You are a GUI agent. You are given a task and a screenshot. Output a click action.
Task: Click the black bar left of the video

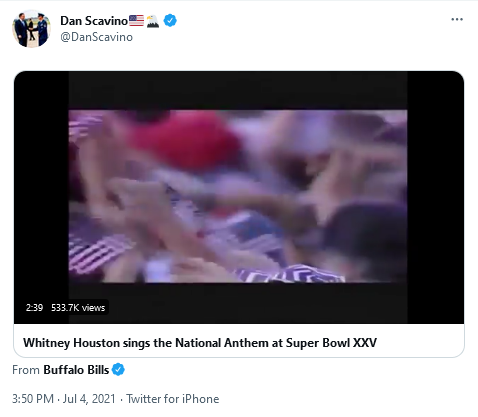pyautogui.click(x=41, y=197)
